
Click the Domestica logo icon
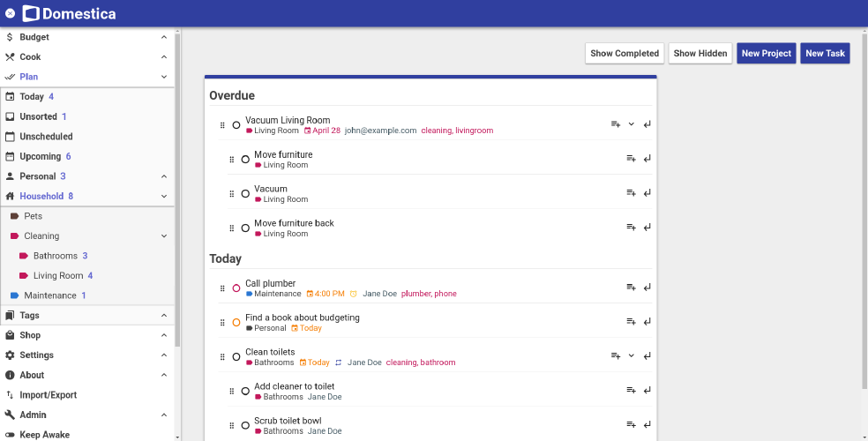31,13
